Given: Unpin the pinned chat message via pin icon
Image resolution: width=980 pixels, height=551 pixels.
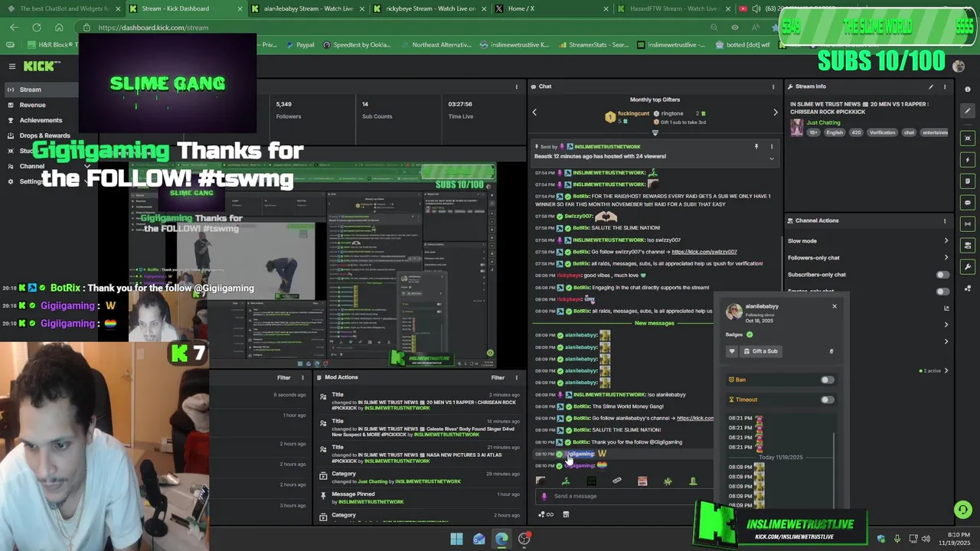Looking at the screenshot, I should click(x=756, y=146).
